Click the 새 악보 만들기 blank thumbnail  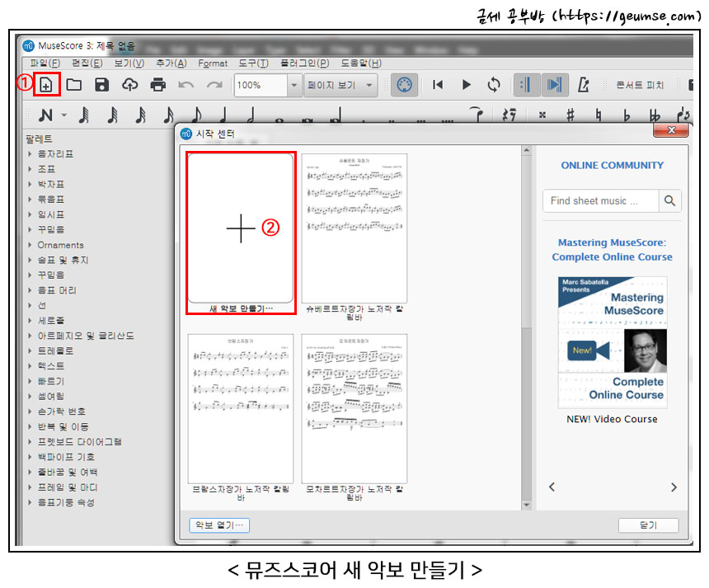[x=241, y=228]
